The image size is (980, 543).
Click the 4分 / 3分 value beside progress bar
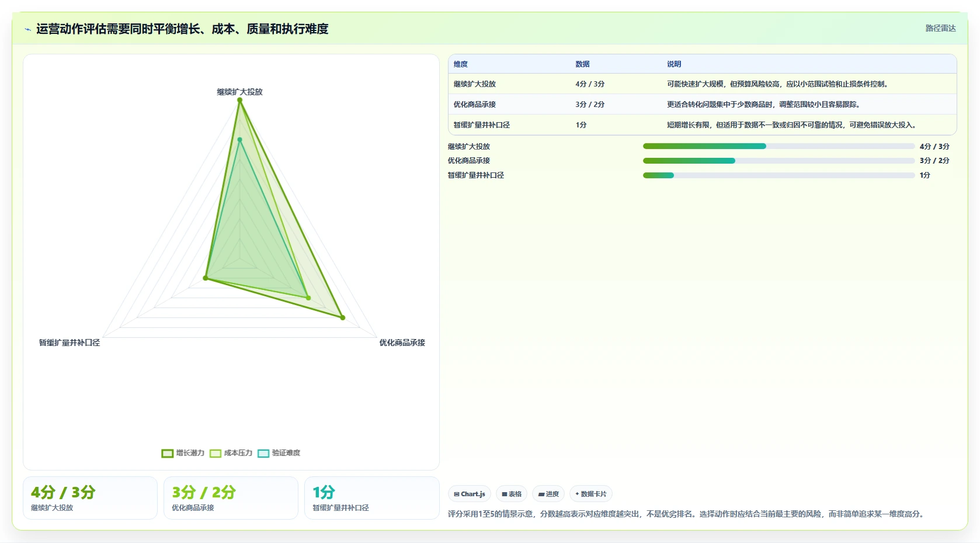tap(934, 147)
